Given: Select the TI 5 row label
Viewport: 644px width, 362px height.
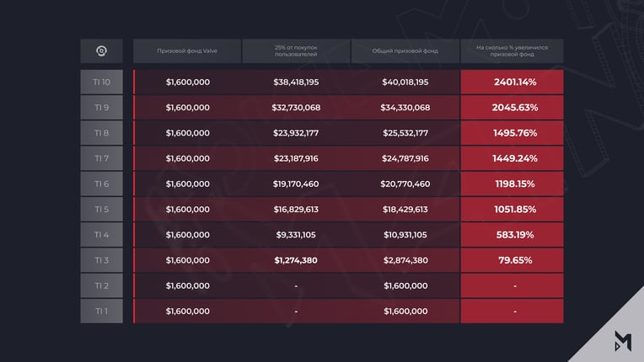Looking at the screenshot, I should 101,209.
